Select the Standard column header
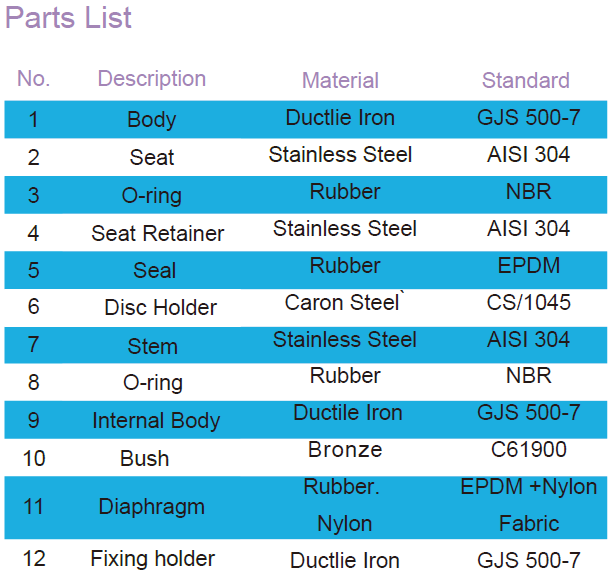 [x=526, y=81]
